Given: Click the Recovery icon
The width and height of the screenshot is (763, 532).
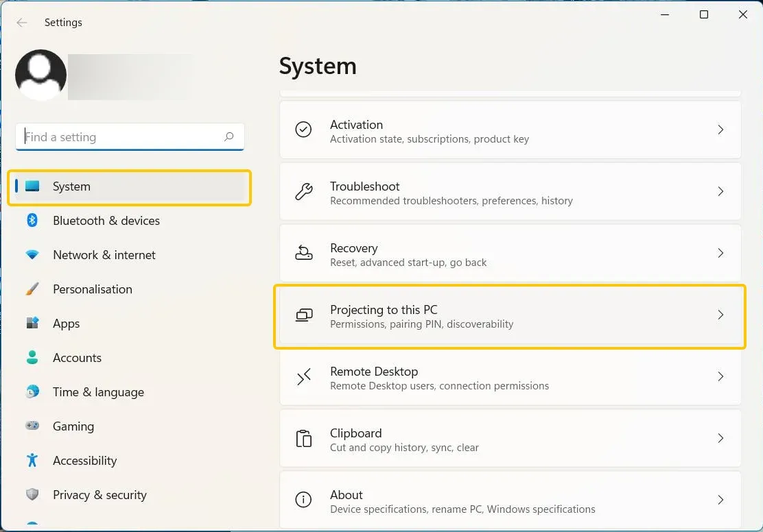Looking at the screenshot, I should click(x=304, y=253).
